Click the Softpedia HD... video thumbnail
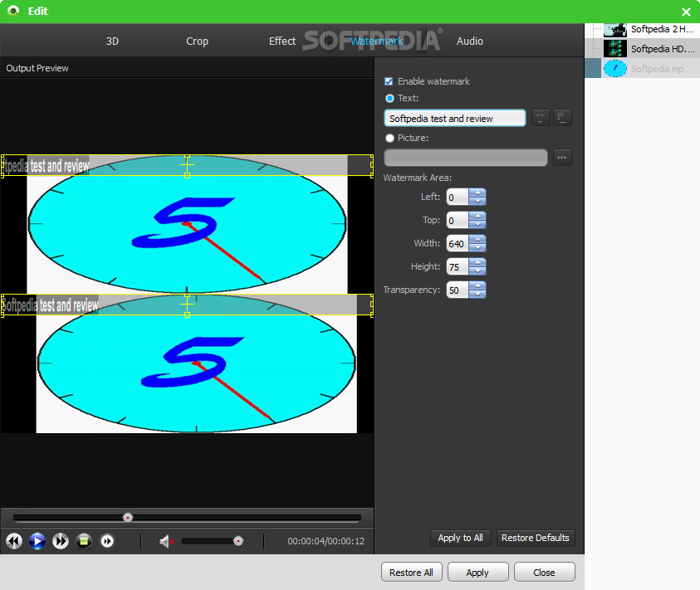 (x=615, y=49)
